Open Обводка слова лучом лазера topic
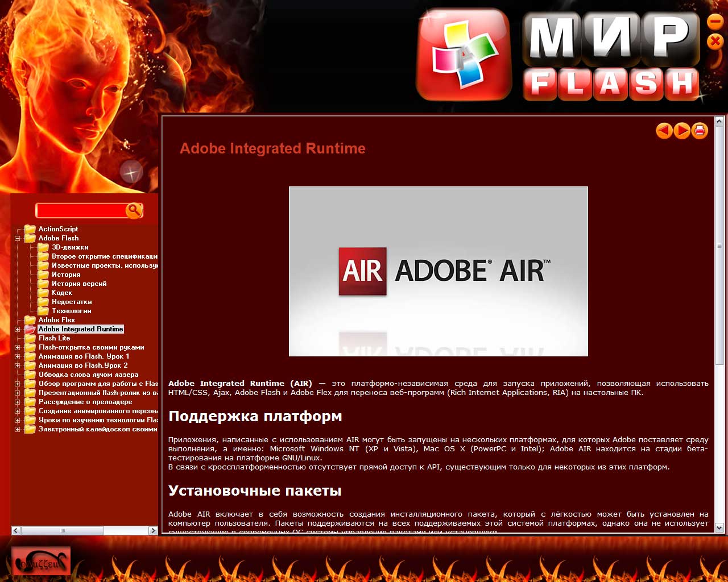 pos(88,375)
